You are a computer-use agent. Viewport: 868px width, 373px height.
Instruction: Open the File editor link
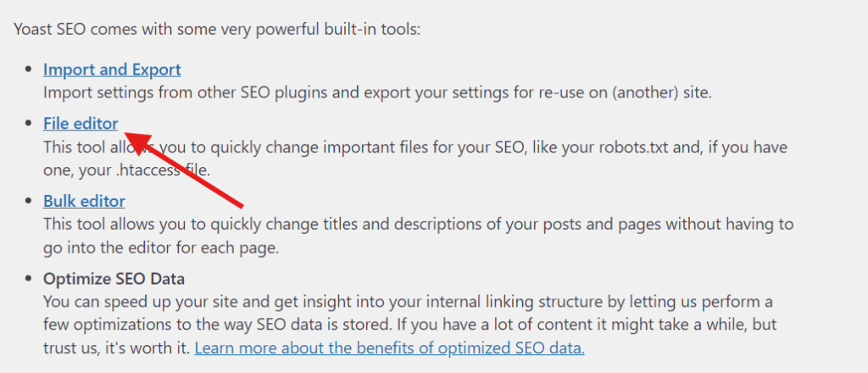[81, 124]
